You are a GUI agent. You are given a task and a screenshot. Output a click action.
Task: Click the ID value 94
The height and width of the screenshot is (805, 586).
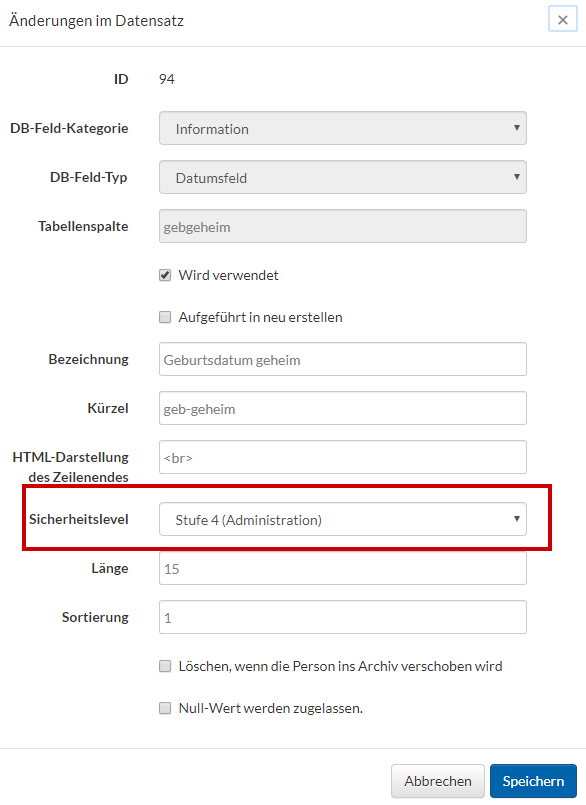166,79
